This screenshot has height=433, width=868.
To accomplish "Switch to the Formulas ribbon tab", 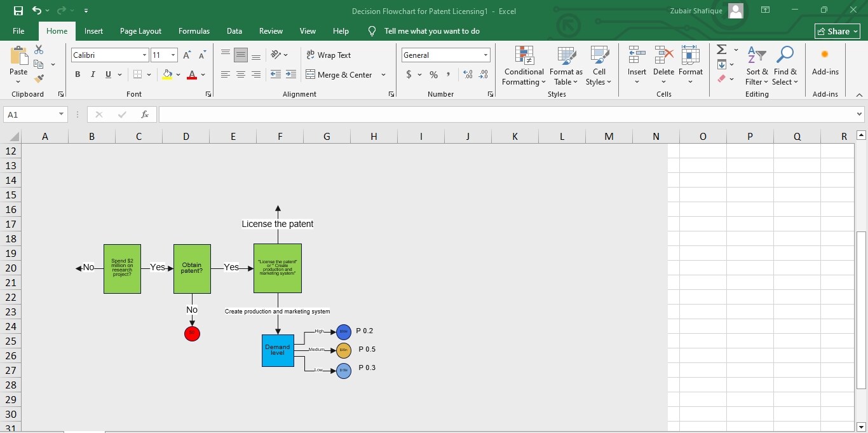I will (x=194, y=31).
